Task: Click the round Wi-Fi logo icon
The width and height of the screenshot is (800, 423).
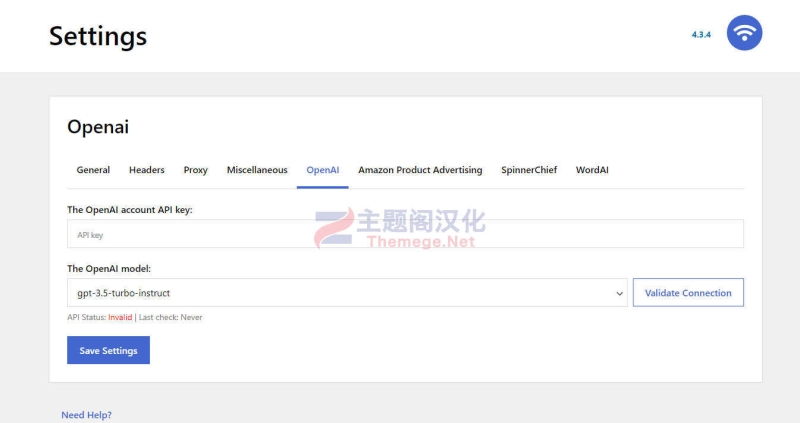Action: [x=744, y=33]
